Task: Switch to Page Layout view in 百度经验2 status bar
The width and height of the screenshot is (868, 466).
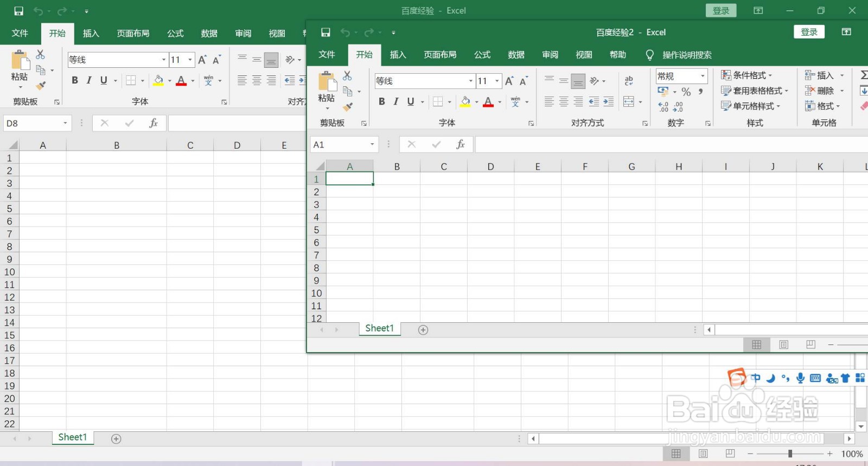Action: pos(784,344)
